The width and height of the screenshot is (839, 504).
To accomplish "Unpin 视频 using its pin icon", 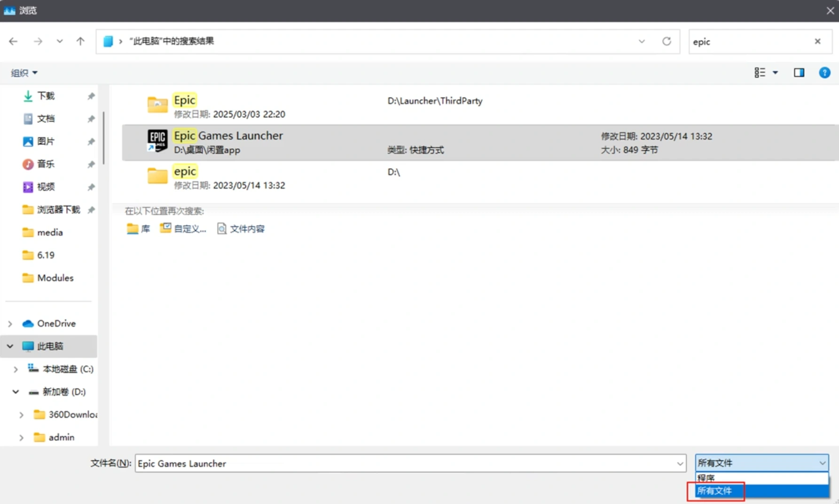I will [91, 187].
